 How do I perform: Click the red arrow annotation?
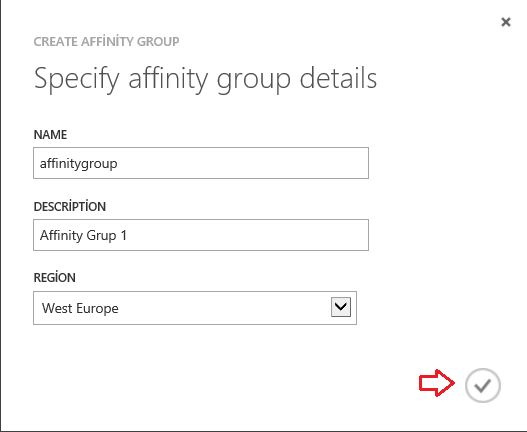[437, 383]
